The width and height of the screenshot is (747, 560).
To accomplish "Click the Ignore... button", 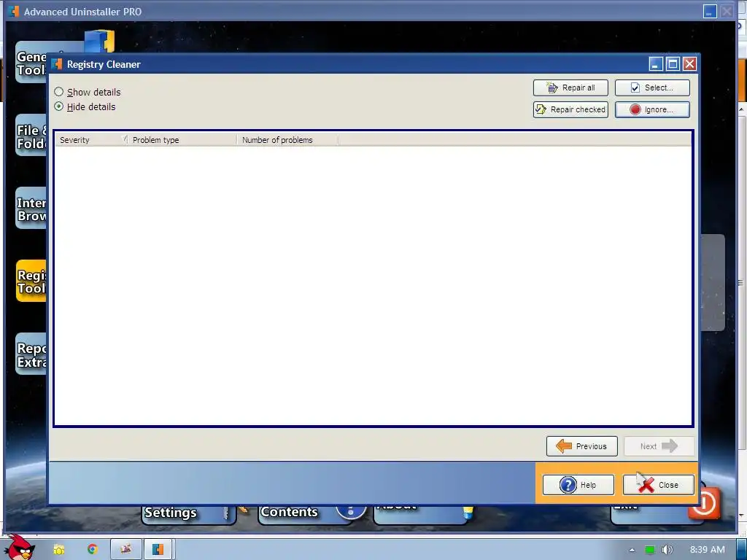I will 652,109.
